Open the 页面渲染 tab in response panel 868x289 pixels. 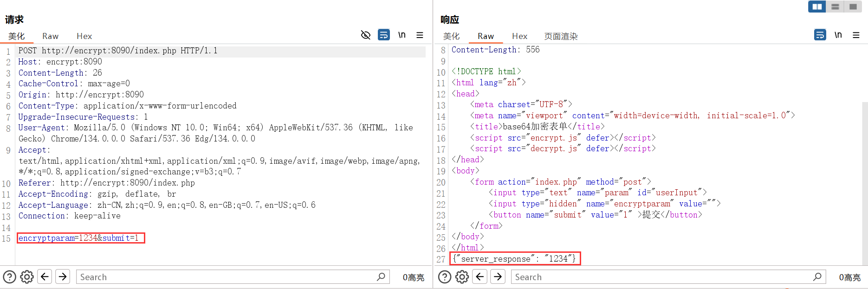(561, 36)
